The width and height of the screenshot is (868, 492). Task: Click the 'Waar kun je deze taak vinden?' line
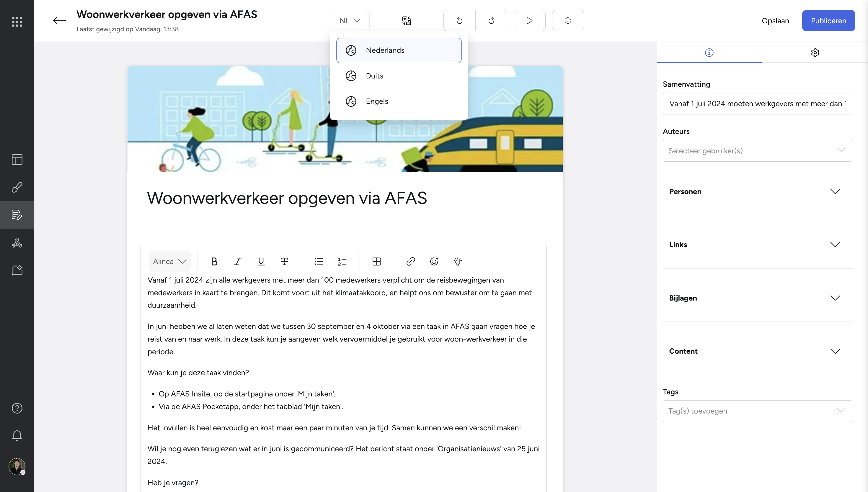[198, 373]
